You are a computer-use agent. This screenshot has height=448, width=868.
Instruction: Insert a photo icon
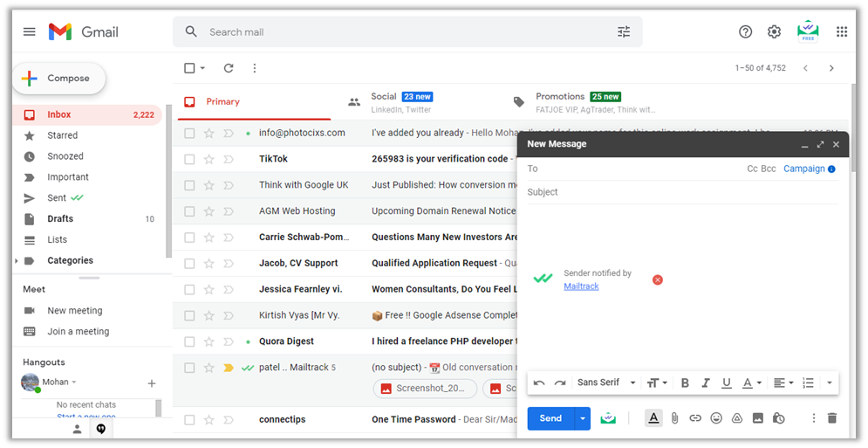pos(758,418)
